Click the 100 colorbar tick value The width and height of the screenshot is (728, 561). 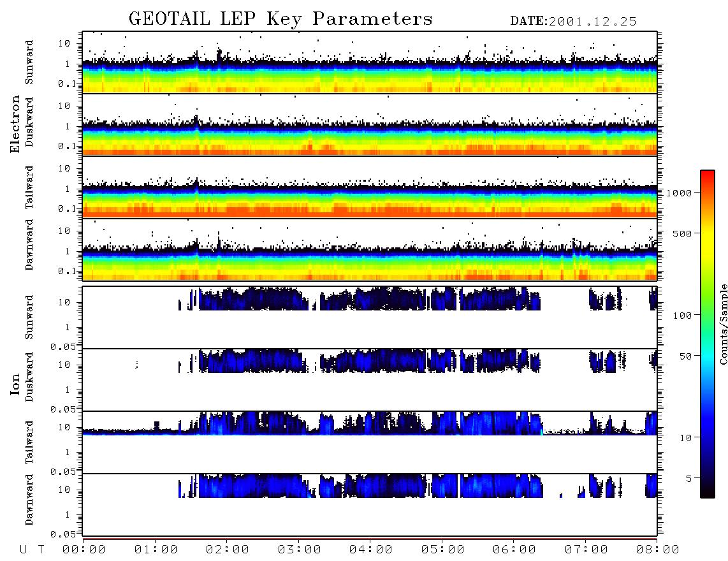[683, 316]
